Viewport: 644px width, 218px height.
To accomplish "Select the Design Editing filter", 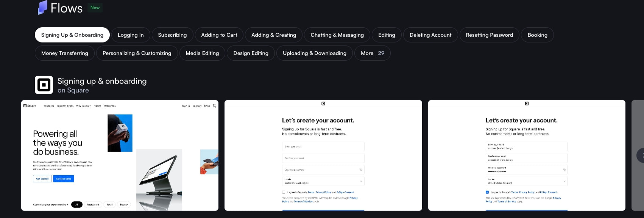I will [x=251, y=53].
